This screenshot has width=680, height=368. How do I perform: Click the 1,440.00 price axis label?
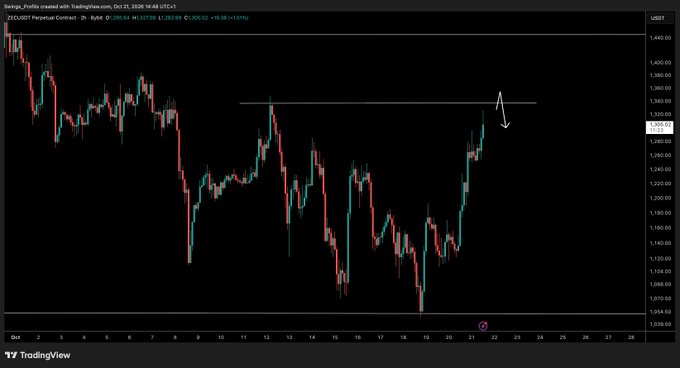coord(660,38)
